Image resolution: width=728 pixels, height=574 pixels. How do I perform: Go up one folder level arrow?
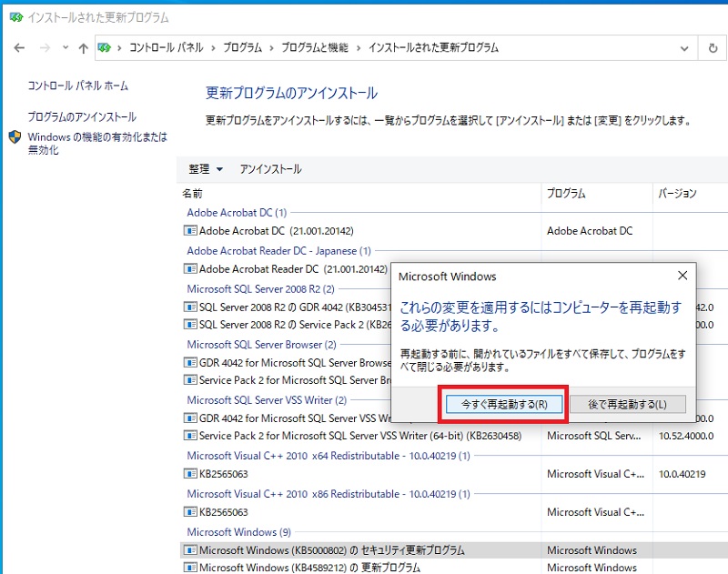[x=84, y=48]
